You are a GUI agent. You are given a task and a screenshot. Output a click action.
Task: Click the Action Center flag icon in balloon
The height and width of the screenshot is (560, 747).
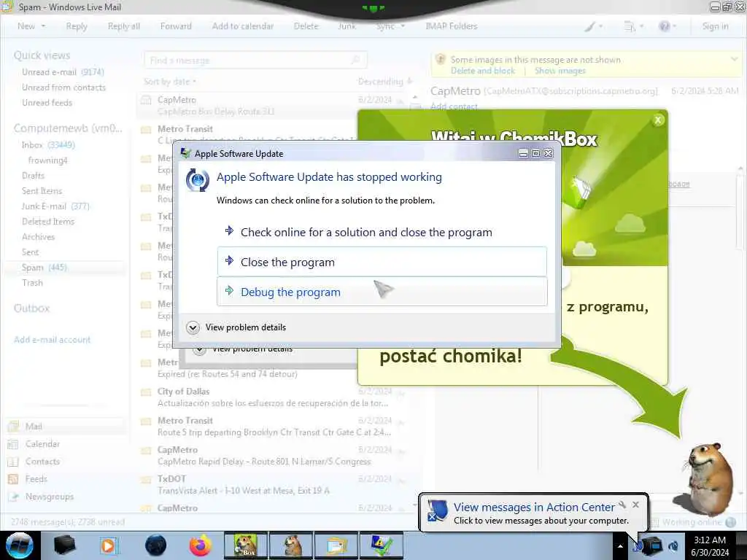click(x=437, y=510)
